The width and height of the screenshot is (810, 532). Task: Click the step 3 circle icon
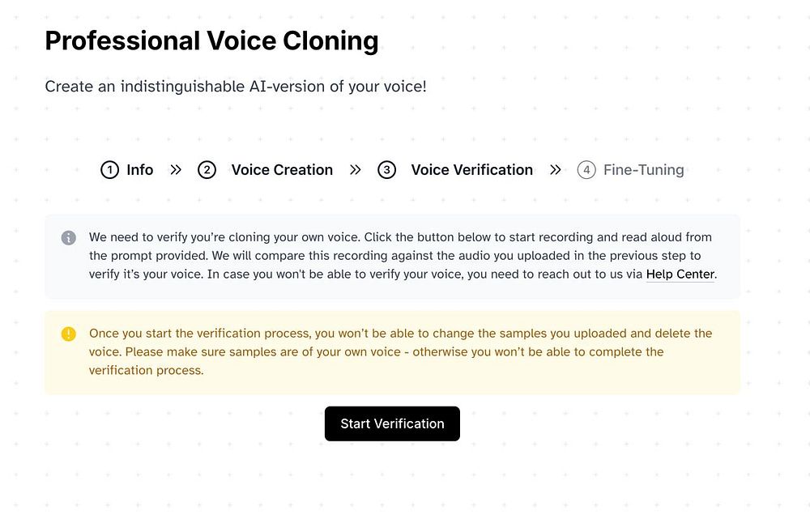click(386, 170)
